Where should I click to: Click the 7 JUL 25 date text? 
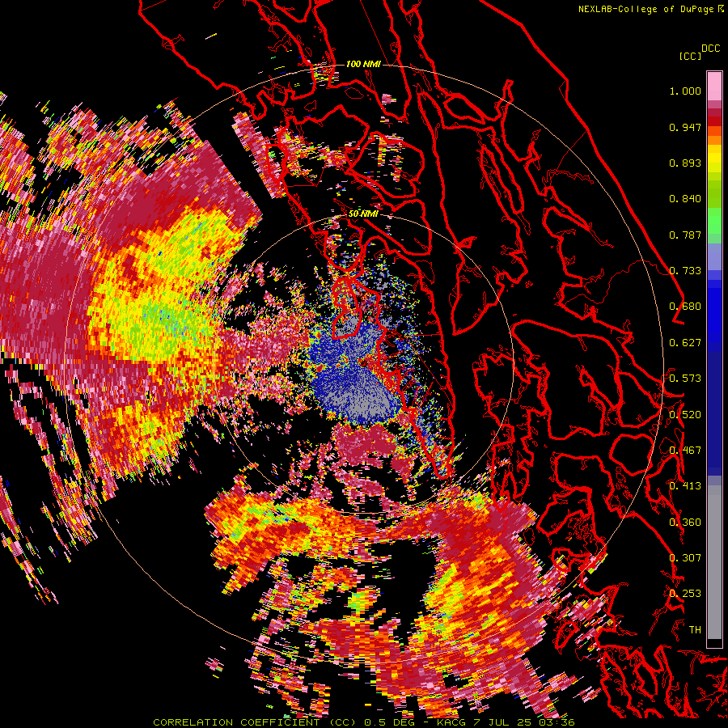tap(503, 722)
